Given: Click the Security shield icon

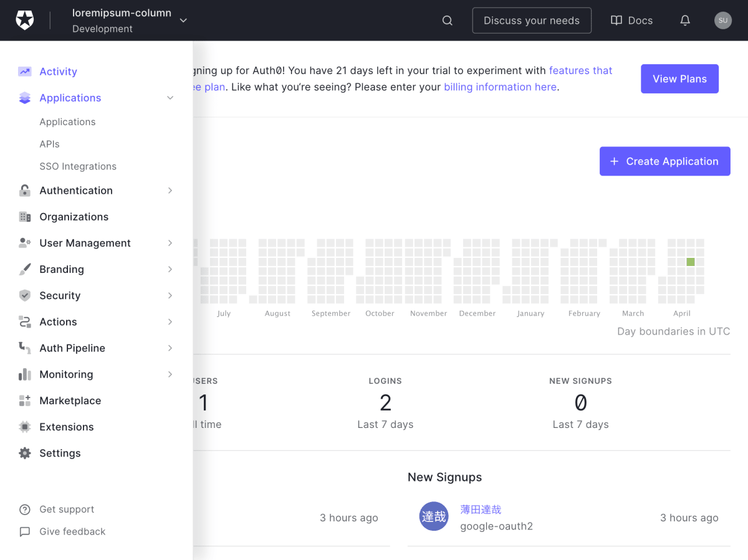Looking at the screenshot, I should point(25,295).
